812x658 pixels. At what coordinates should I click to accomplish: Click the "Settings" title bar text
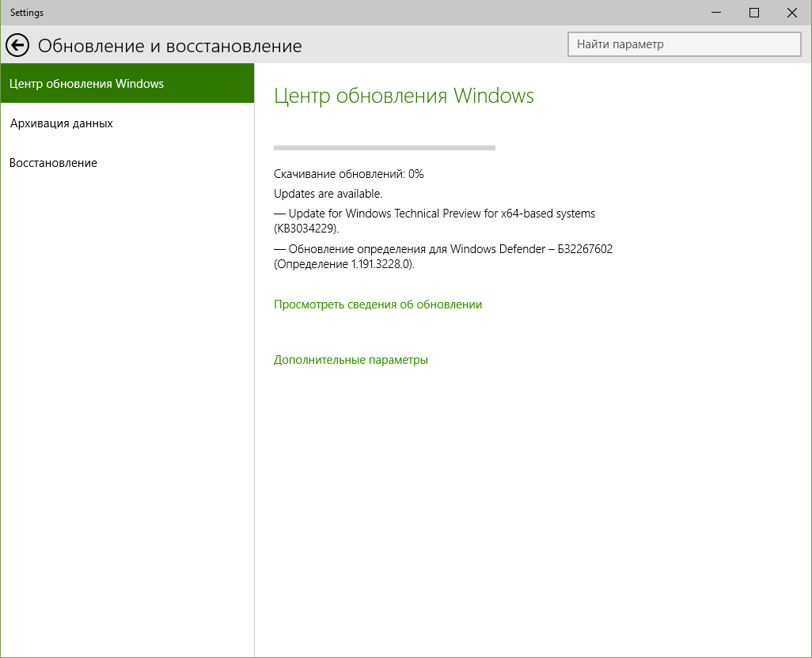point(27,13)
